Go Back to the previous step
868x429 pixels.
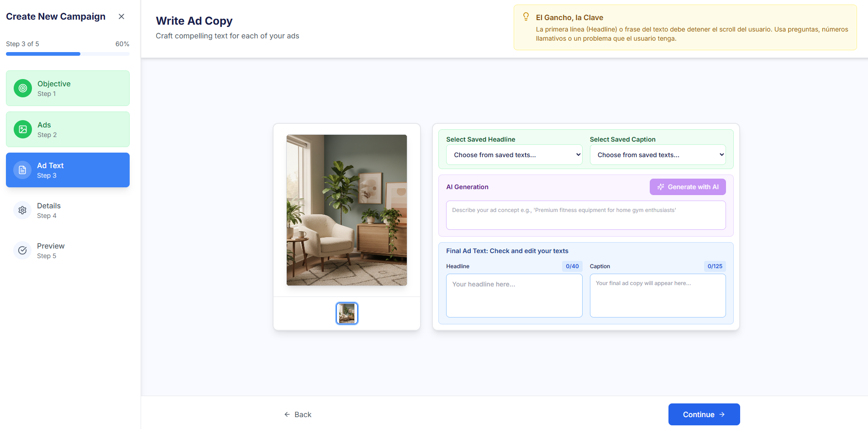(298, 414)
